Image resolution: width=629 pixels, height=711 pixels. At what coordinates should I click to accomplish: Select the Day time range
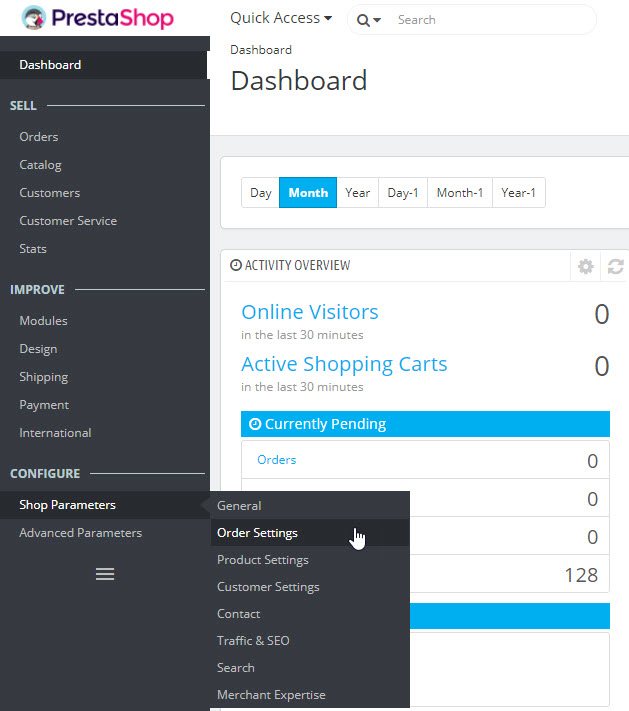point(260,193)
